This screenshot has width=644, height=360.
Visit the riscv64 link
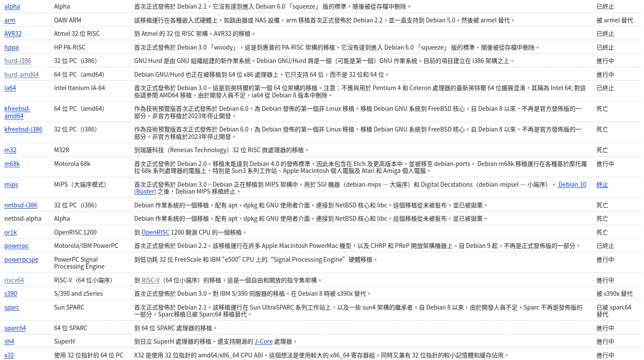tap(14, 280)
